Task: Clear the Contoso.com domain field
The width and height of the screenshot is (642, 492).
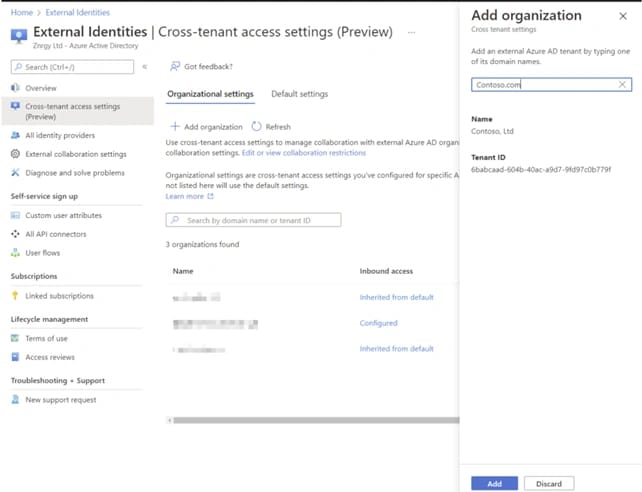Action: pos(622,85)
